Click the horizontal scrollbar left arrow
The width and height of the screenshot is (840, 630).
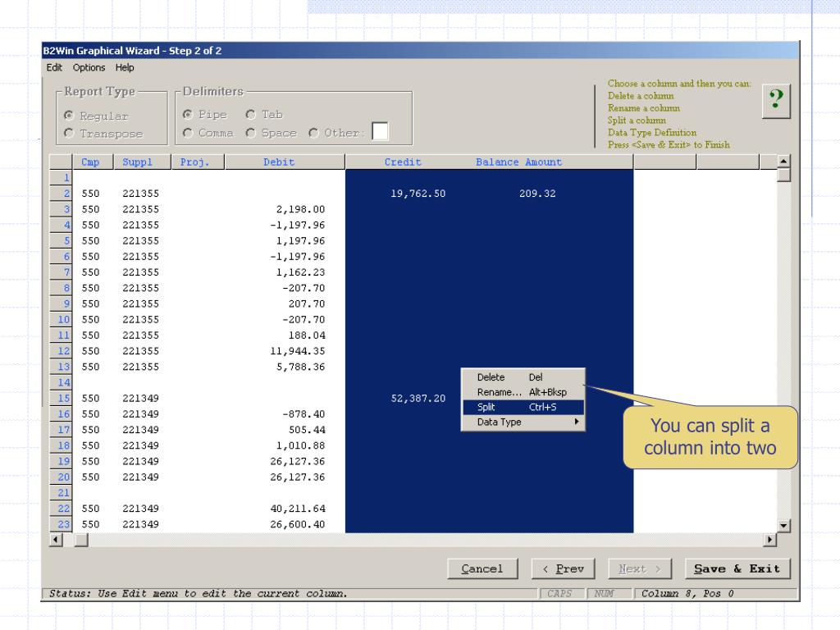tap(56, 540)
